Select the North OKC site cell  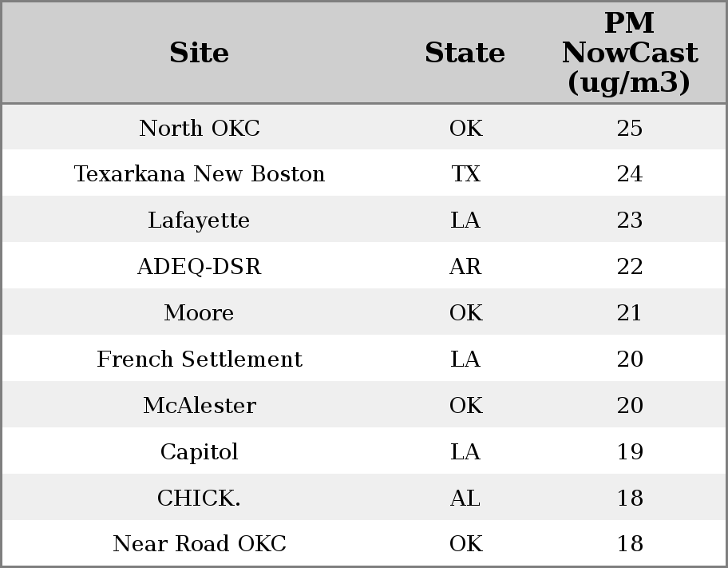pos(199,128)
